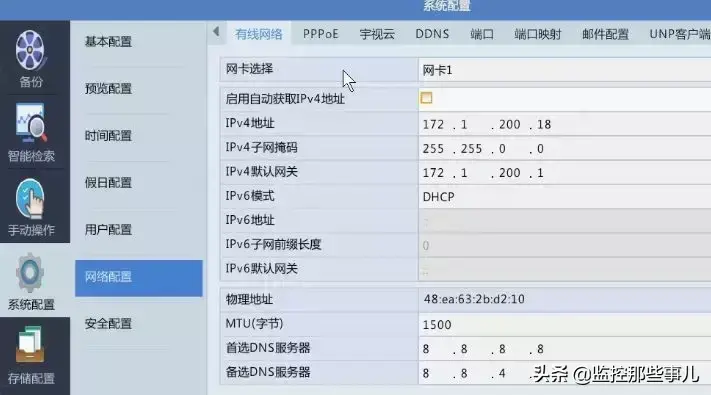711x395 pixels.
Task: Click the IPv4地址 input field
Action: 565,124
